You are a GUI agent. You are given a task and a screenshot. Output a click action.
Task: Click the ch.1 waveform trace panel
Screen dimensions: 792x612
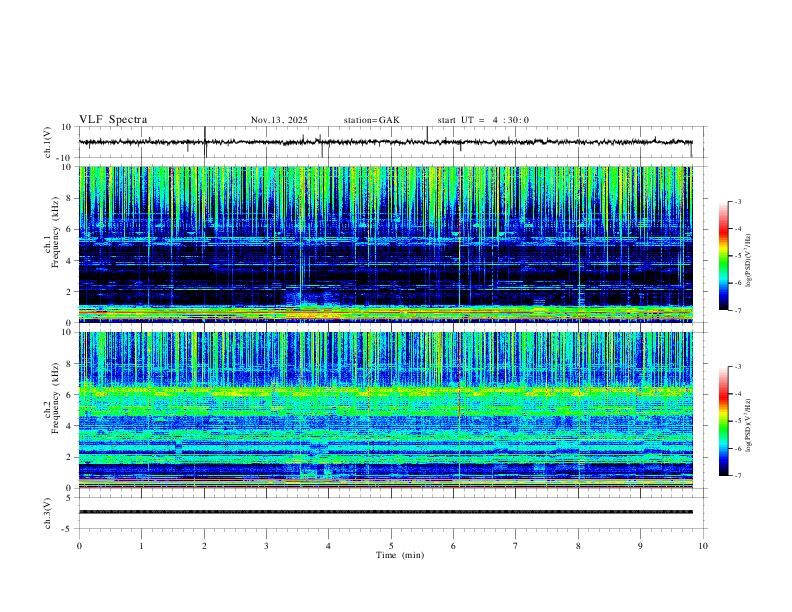pos(393,142)
